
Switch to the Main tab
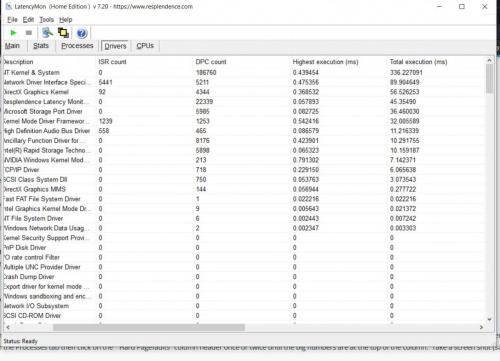pyautogui.click(x=12, y=46)
